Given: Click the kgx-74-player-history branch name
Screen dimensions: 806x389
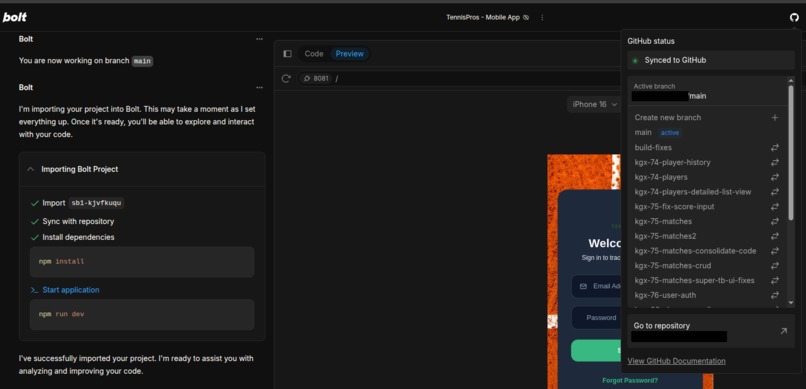Looking at the screenshot, I should pyautogui.click(x=672, y=162).
